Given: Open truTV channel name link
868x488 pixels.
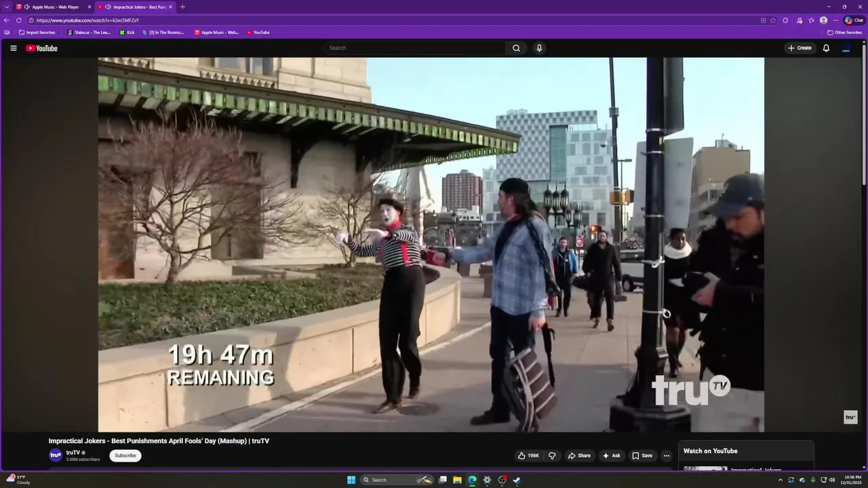Looking at the screenshot, I should point(73,453).
